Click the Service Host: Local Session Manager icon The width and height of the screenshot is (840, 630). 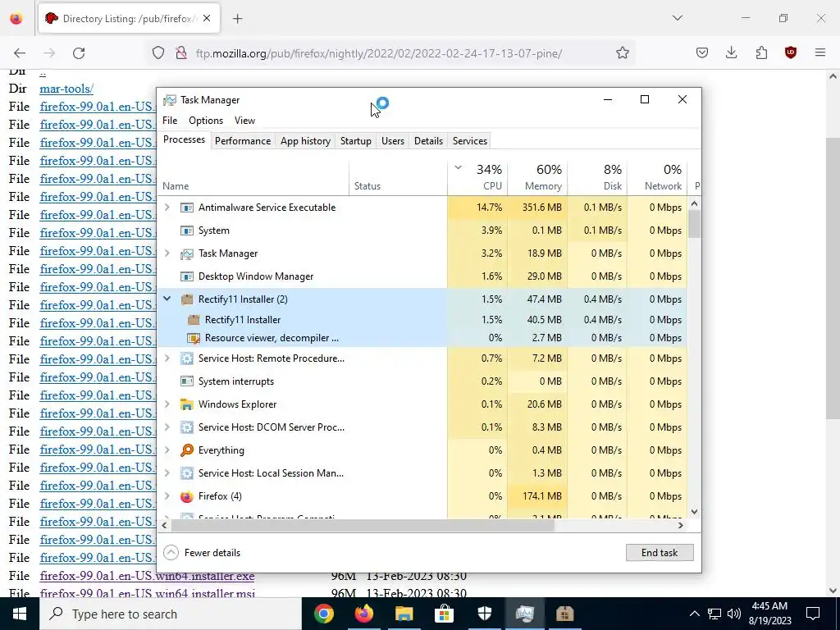click(186, 473)
